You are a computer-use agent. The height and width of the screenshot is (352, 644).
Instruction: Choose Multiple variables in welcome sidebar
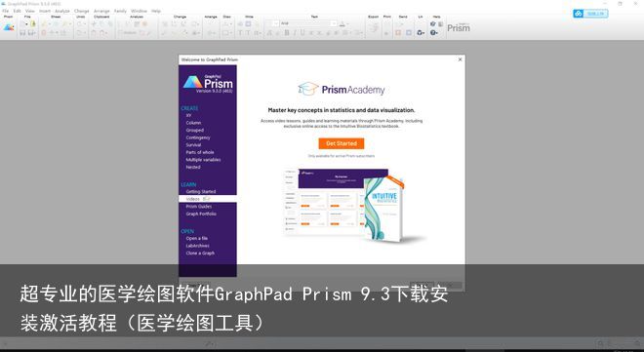click(203, 160)
